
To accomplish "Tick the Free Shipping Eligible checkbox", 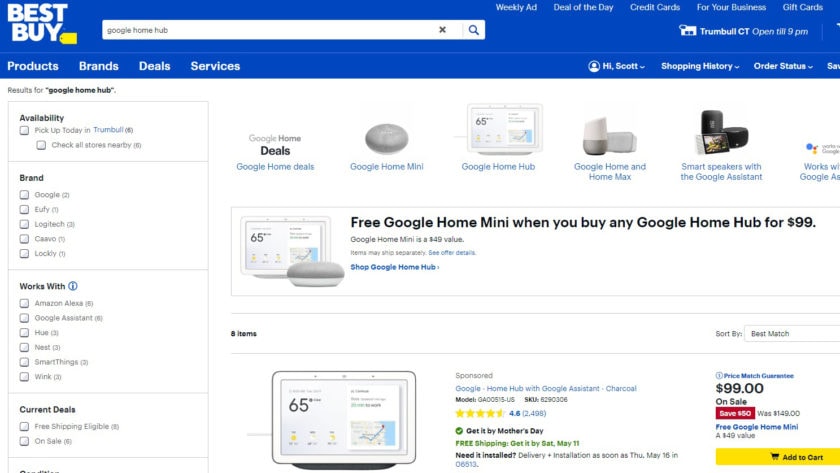I will [x=25, y=426].
